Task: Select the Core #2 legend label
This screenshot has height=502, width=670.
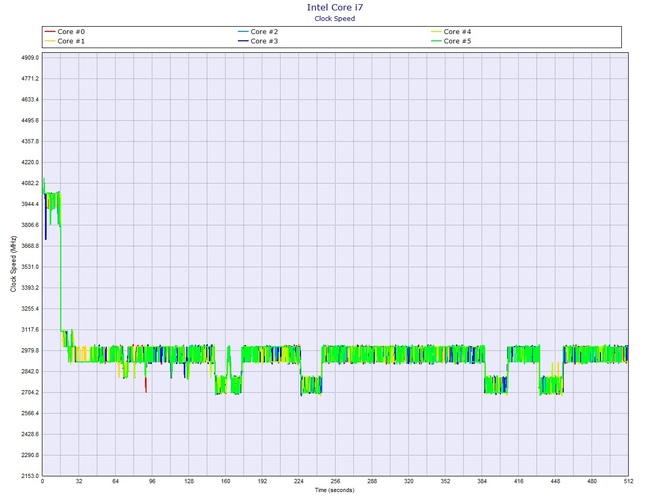Action: click(264, 32)
